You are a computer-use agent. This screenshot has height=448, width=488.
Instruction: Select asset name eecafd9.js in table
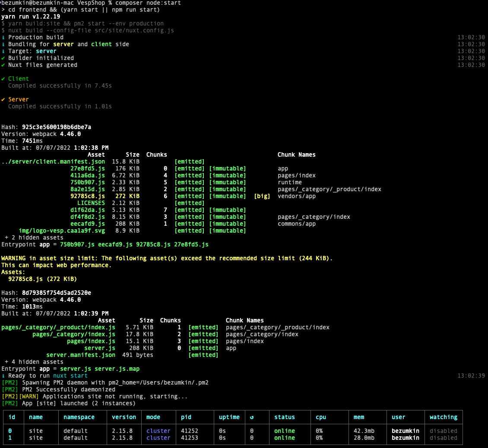88,224
